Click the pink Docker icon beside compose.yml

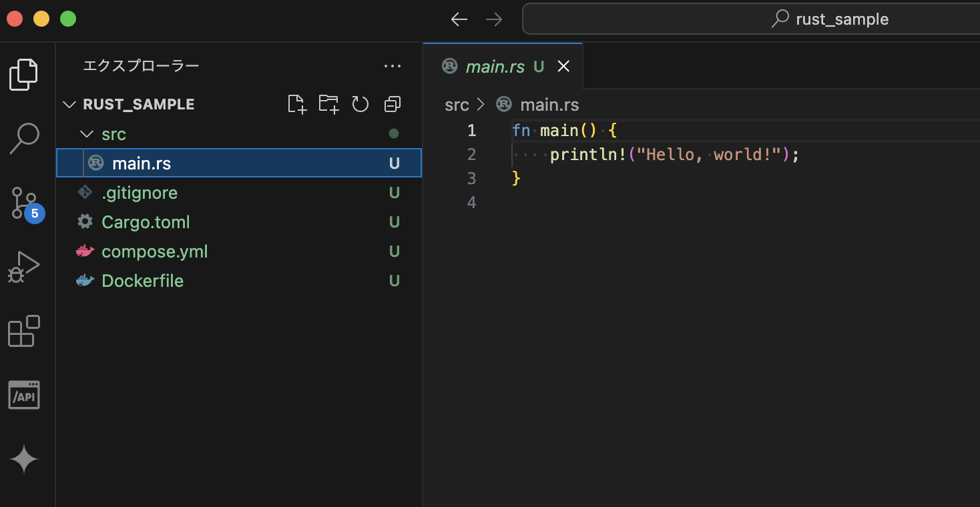(x=85, y=251)
